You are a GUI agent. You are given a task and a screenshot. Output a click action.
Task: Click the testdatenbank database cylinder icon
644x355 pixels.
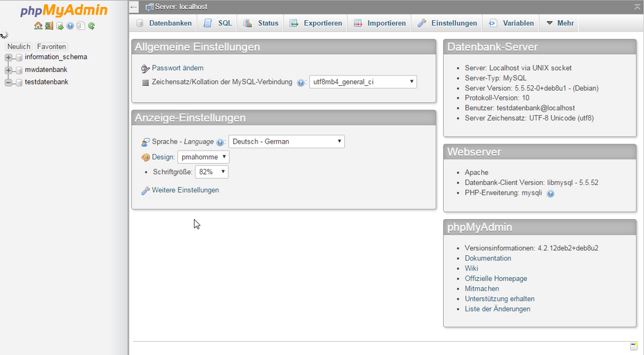coord(19,83)
